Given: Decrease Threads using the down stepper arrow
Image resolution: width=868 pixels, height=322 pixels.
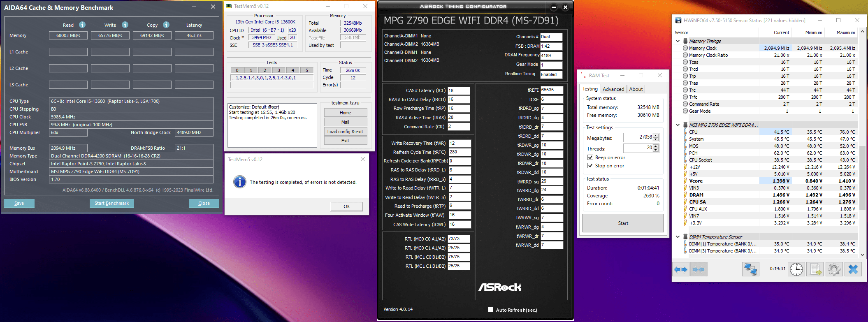Looking at the screenshot, I should point(656,150).
